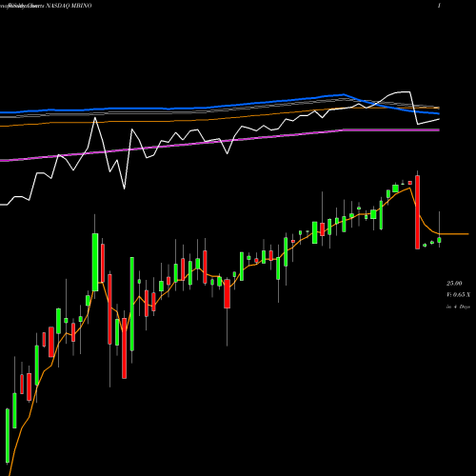Click the 25.00 price label
The image size is (476, 476).
coord(454,283)
